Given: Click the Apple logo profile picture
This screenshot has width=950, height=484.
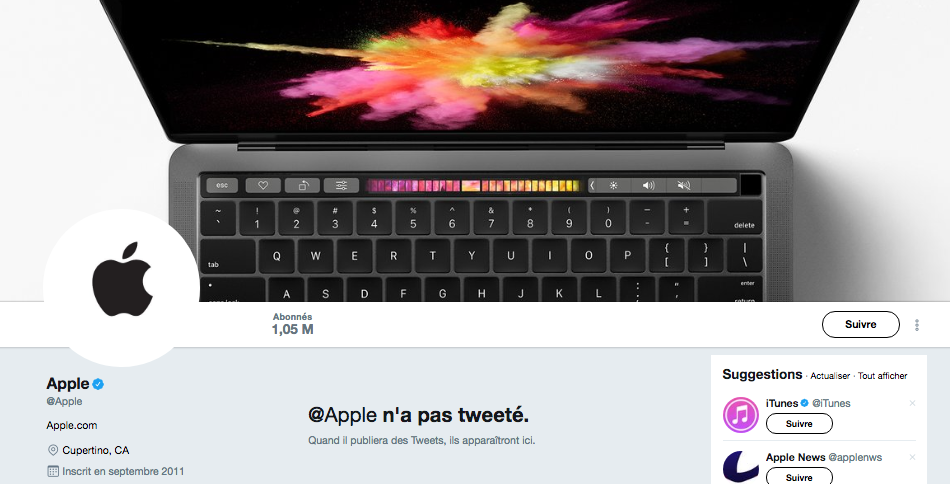Looking at the screenshot, I should [121, 287].
